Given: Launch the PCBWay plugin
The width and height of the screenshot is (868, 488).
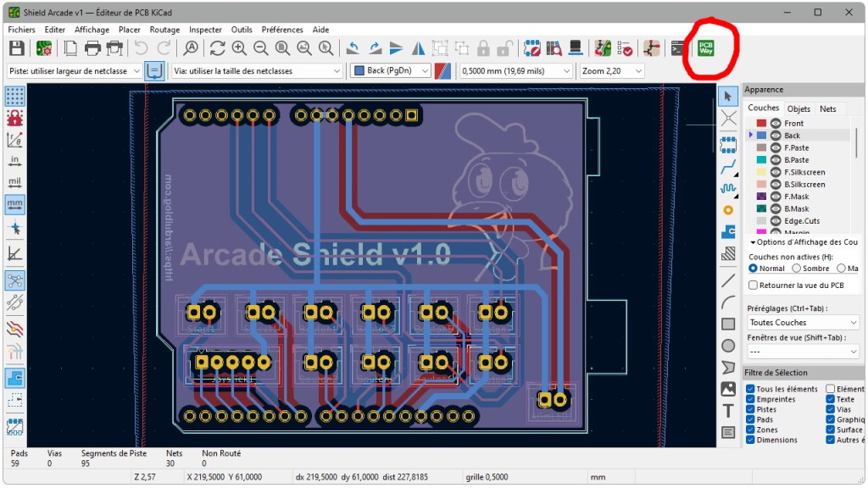Looking at the screenshot, I should [x=706, y=48].
